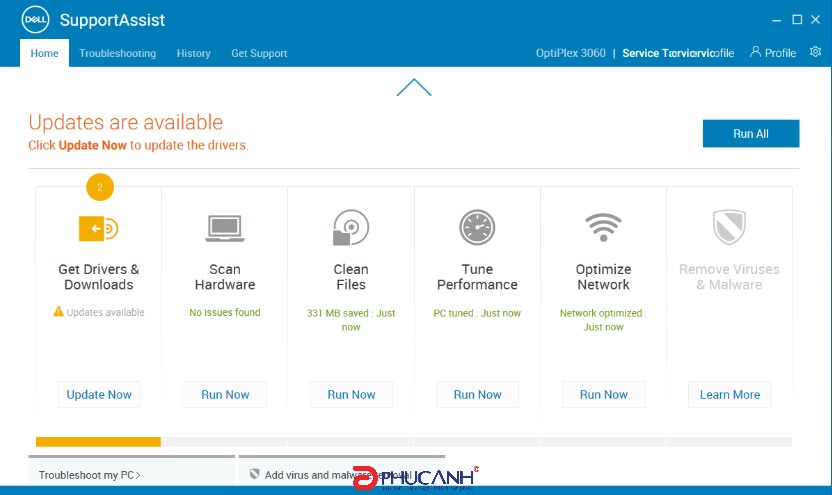Click the Run All button
The image size is (832, 495).
point(751,134)
